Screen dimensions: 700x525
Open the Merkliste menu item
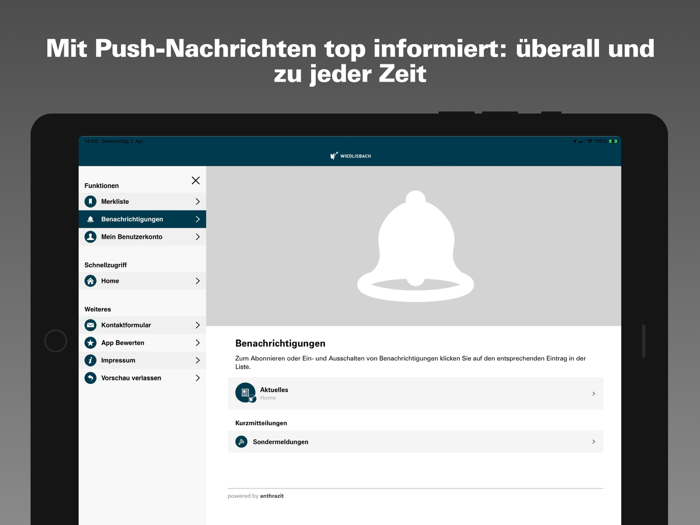coord(142,201)
